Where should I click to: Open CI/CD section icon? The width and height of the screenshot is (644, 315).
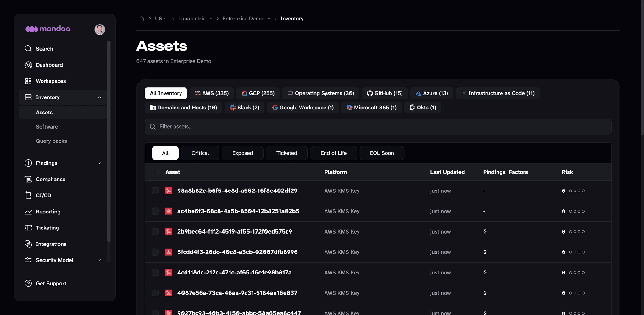(28, 195)
